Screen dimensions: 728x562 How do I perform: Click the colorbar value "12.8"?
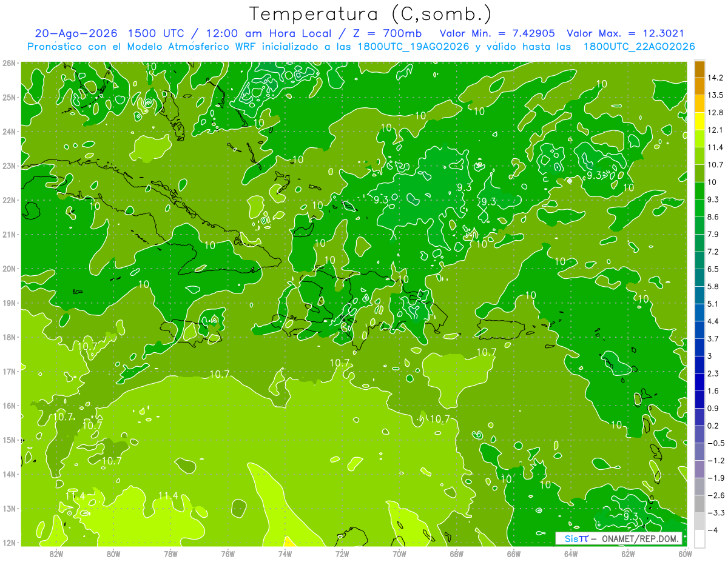[x=715, y=113]
